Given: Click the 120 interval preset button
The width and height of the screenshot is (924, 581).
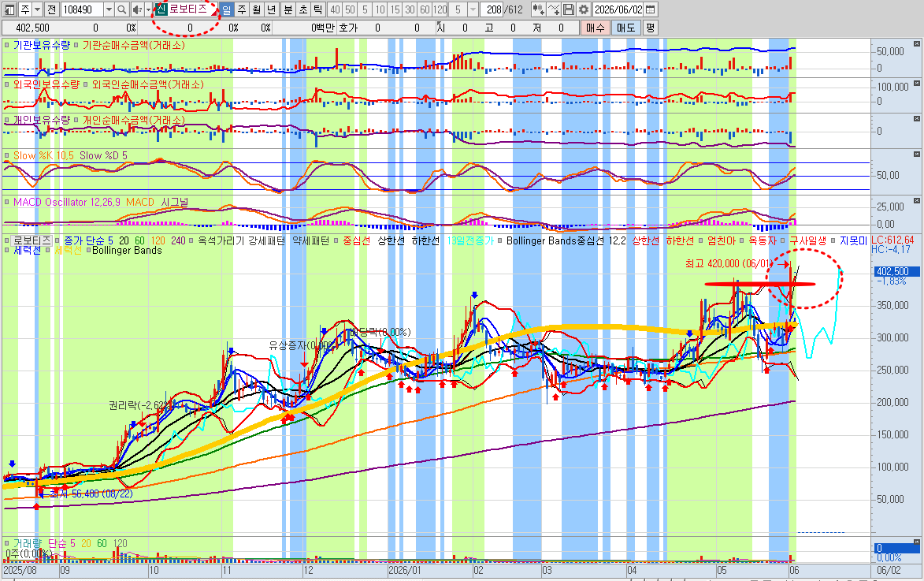Looking at the screenshot, I should click(440, 9).
